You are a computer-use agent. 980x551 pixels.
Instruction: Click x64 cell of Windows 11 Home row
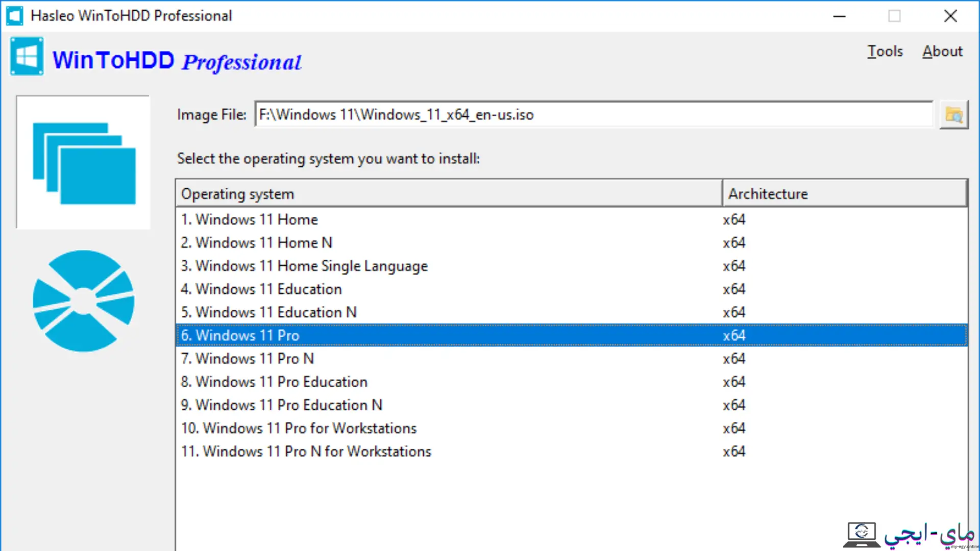(x=734, y=219)
